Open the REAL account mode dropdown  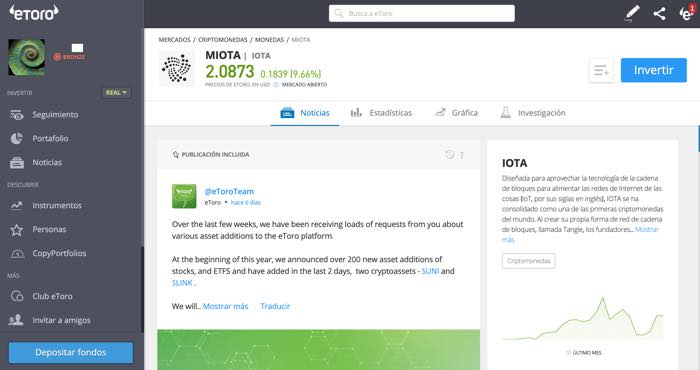pos(117,92)
